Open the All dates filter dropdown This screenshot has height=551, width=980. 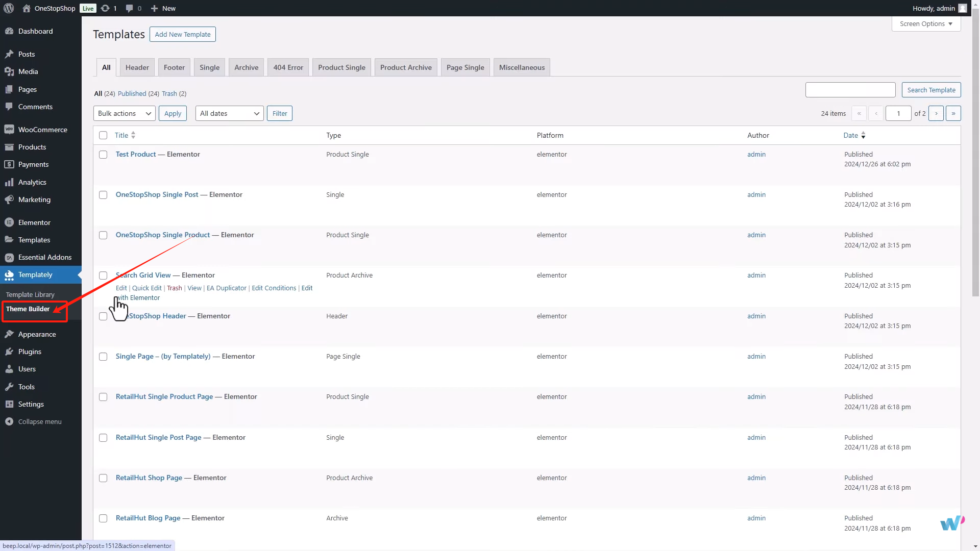[x=229, y=113]
